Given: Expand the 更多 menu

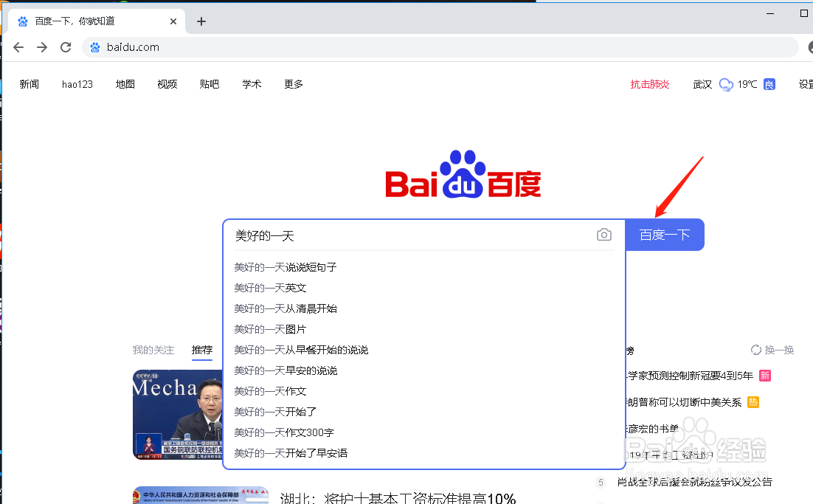Looking at the screenshot, I should [x=294, y=84].
